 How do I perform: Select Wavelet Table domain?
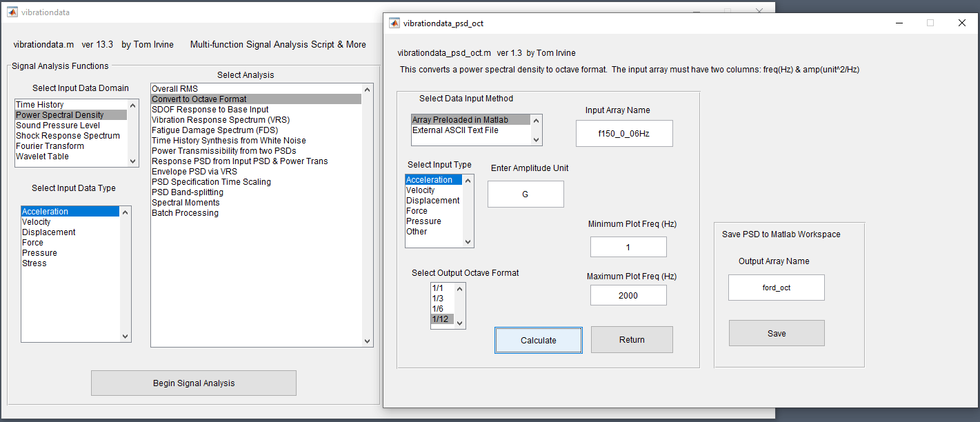(71, 157)
